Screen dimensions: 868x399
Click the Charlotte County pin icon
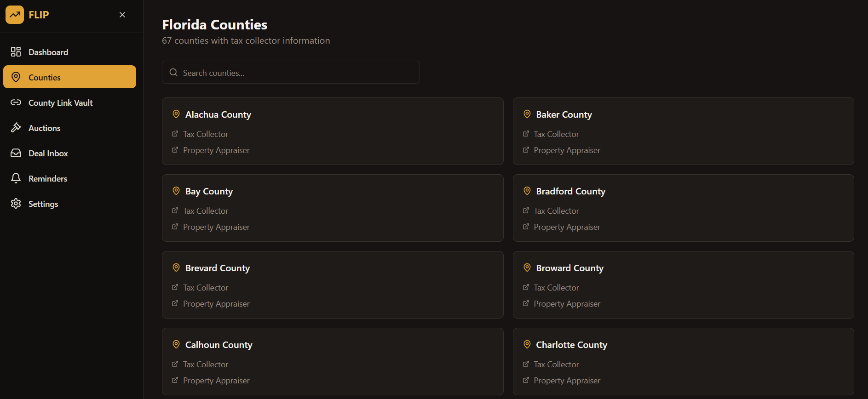[x=527, y=344]
